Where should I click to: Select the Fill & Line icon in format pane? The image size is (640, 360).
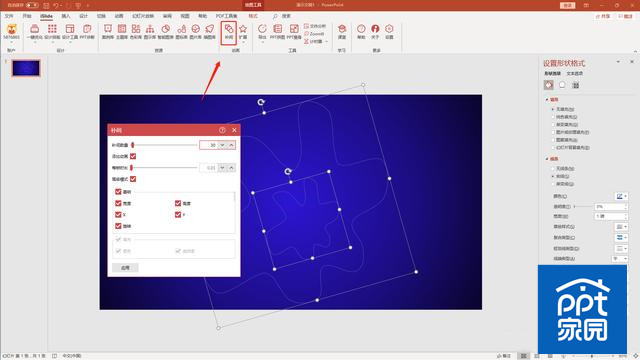[549, 85]
